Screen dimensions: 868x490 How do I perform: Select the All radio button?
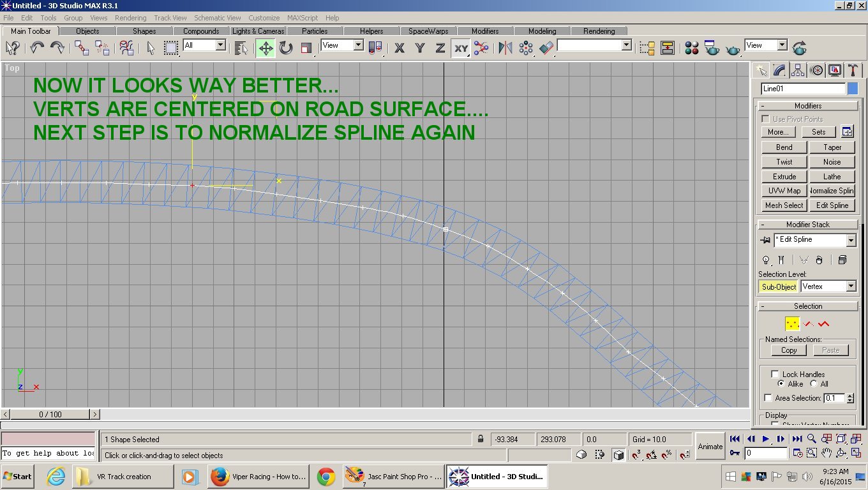813,384
